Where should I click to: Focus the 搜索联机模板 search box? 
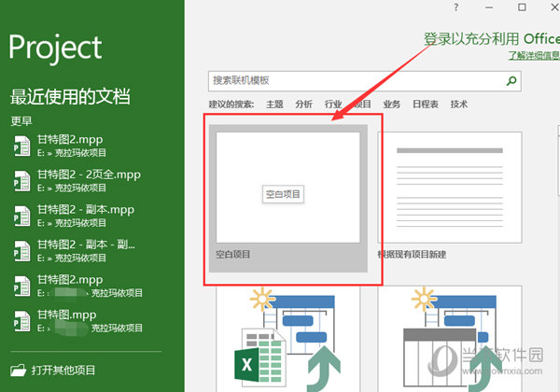pyautogui.click(x=364, y=81)
